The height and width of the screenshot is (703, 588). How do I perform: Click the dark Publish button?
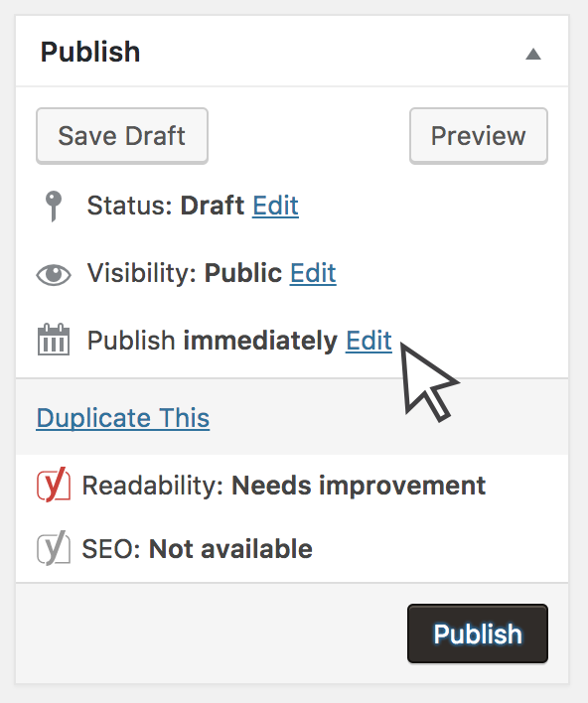tap(478, 633)
